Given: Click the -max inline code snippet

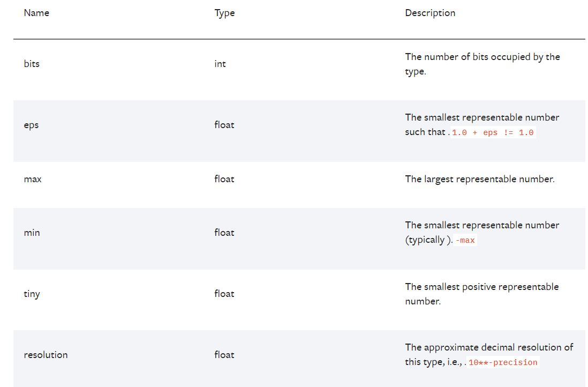Looking at the screenshot, I should (x=465, y=241).
